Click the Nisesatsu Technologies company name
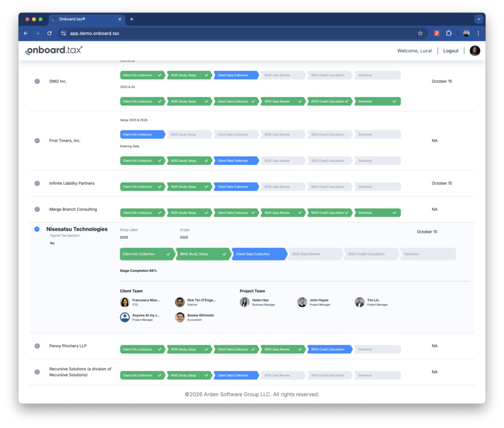This screenshot has height=428, width=504. pyautogui.click(x=77, y=230)
